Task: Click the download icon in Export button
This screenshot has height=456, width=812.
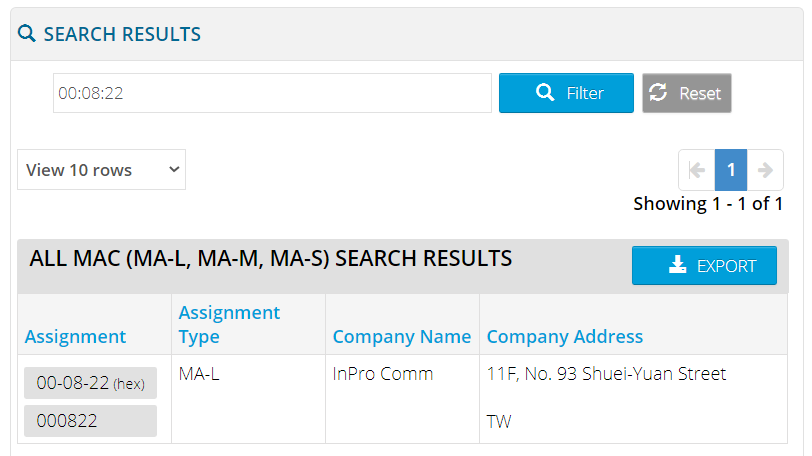Action: point(677,265)
